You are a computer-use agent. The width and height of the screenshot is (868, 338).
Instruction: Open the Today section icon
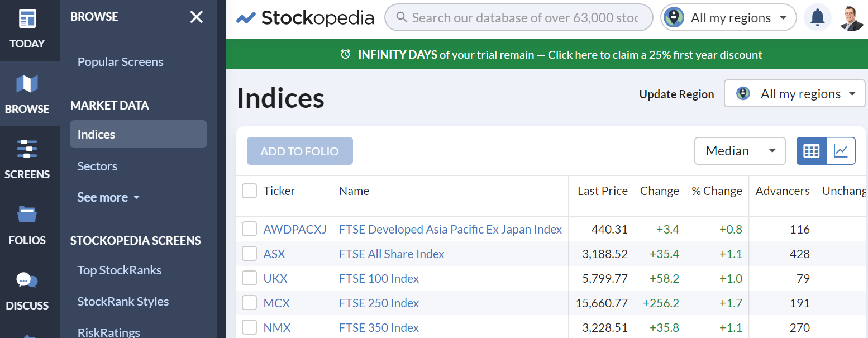coord(27,18)
